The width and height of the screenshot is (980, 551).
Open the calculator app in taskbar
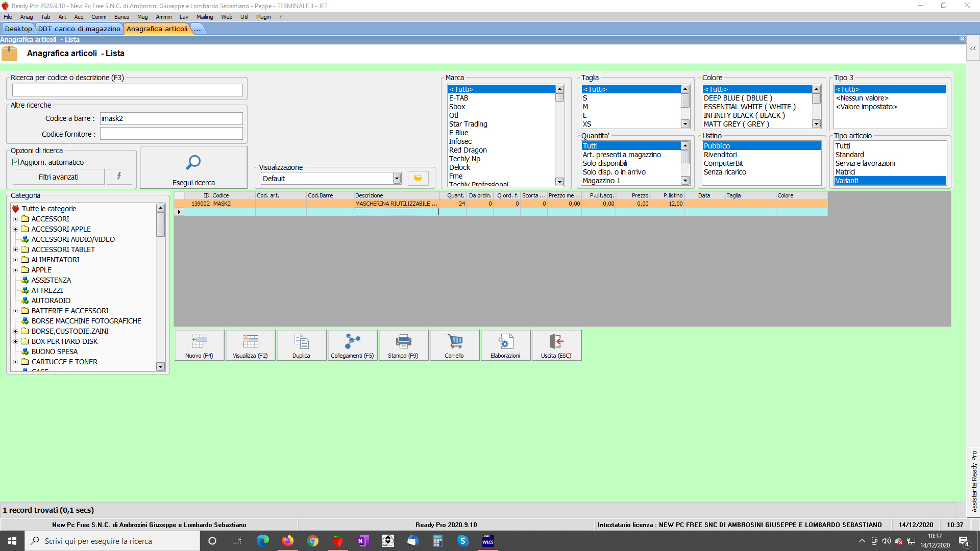click(438, 541)
